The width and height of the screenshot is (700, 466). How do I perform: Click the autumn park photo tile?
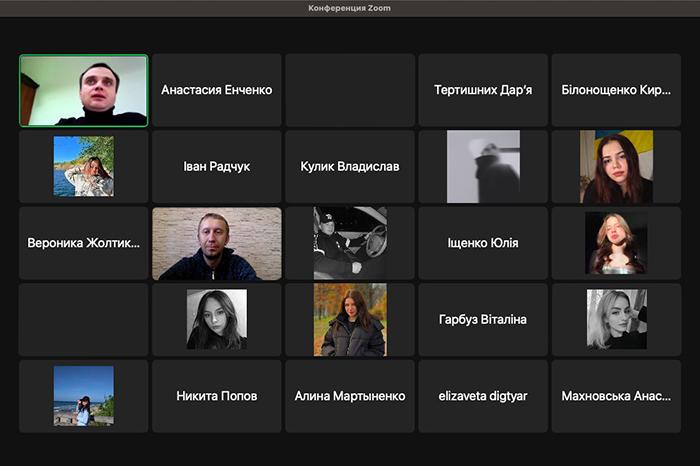tap(350, 319)
